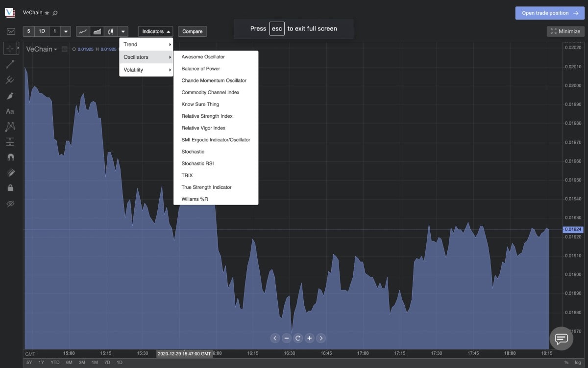Open the time interval dropdown arrow
588x368 pixels.
[x=66, y=31]
